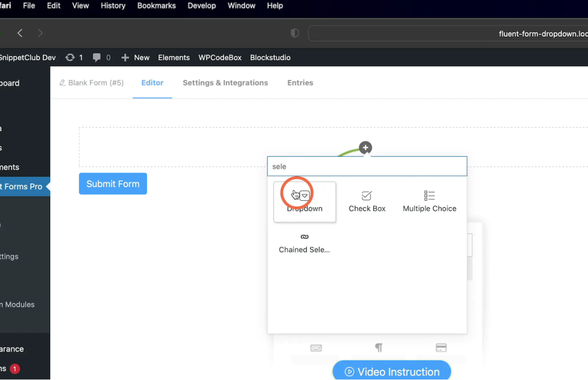Open WPCodeBox in admin bar
Image resolution: width=588 pixels, height=380 pixels.
(220, 57)
